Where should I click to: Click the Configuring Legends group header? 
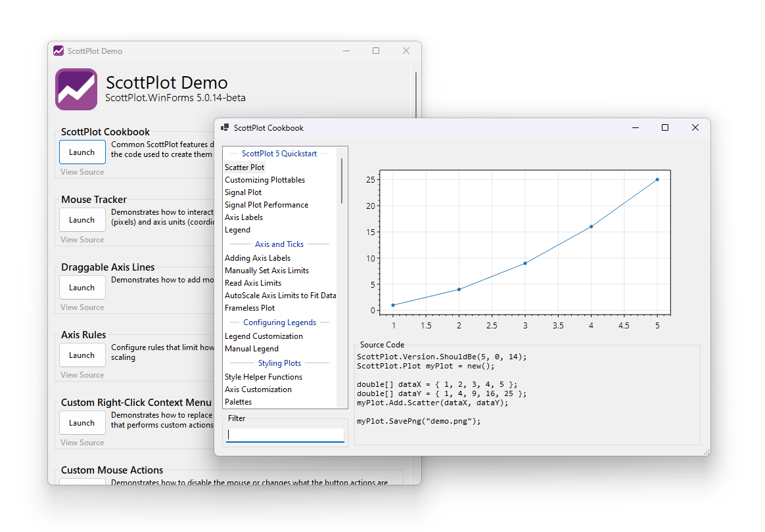(x=279, y=322)
